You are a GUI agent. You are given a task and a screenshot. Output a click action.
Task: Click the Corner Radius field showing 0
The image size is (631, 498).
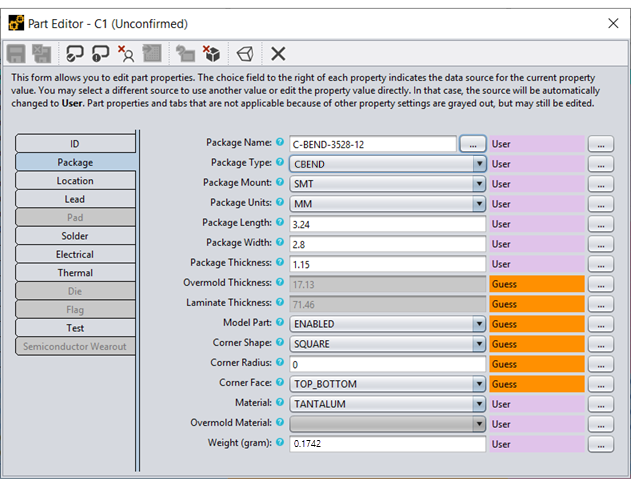[388, 364]
